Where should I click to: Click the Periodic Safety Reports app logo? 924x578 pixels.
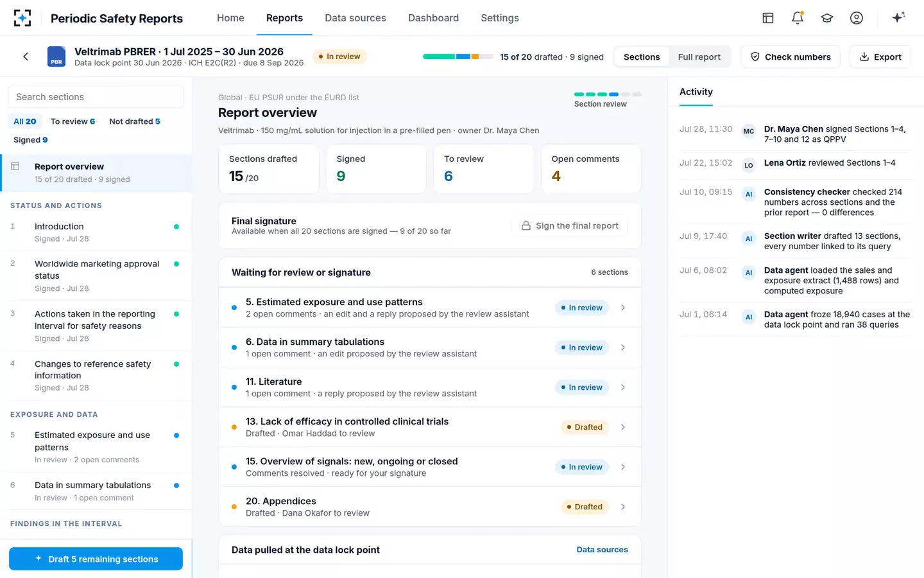(x=22, y=18)
